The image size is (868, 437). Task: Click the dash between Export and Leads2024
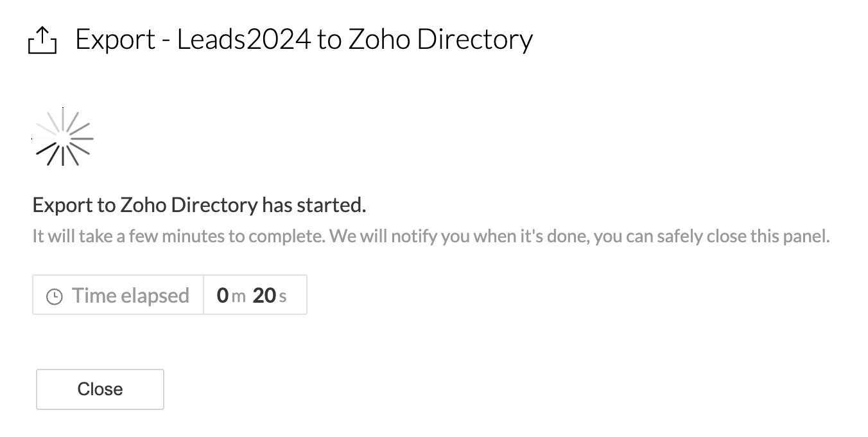166,41
